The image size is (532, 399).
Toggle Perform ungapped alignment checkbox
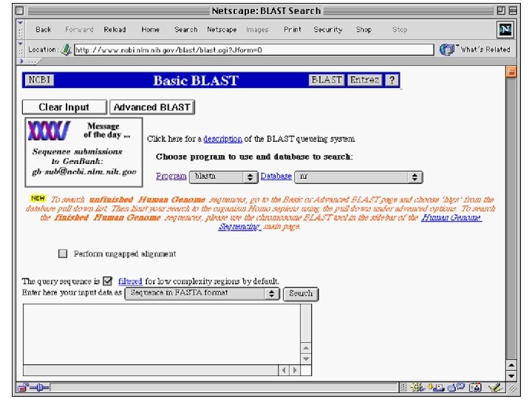point(63,253)
